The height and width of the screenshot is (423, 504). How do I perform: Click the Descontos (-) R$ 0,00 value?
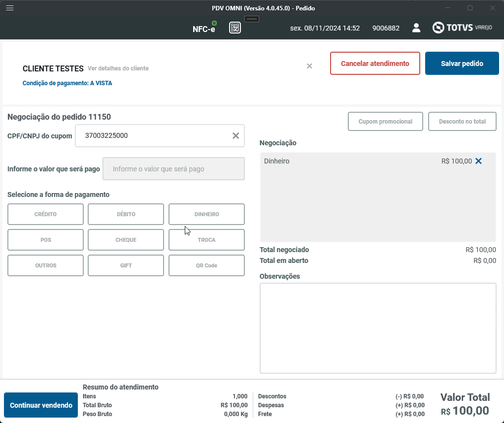click(x=410, y=396)
